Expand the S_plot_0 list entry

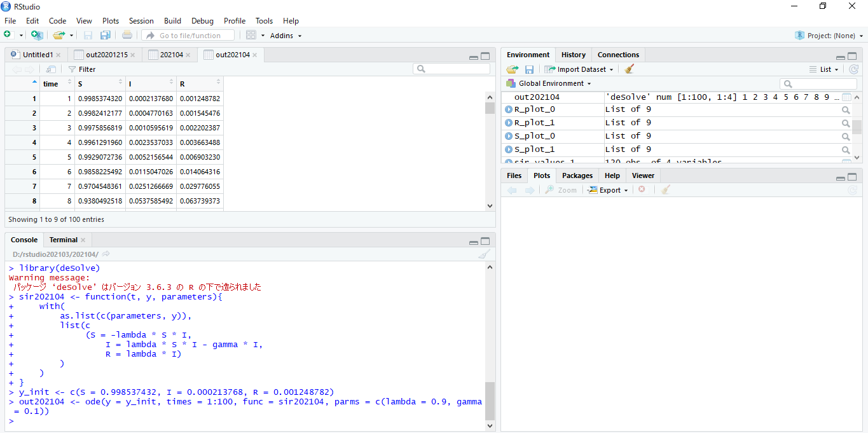coord(509,137)
